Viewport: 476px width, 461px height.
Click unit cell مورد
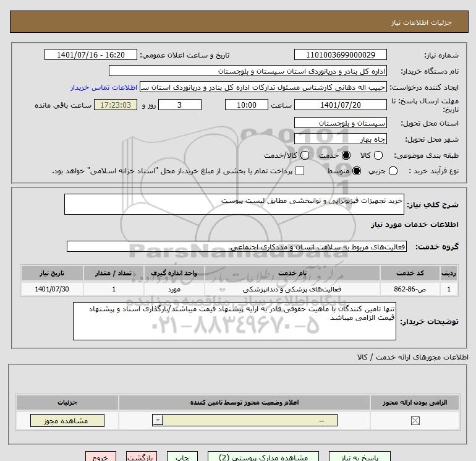(174, 289)
